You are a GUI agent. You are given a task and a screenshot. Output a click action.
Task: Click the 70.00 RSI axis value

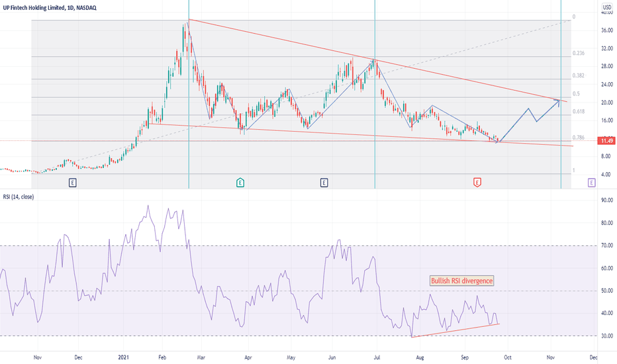click(607, 245)
